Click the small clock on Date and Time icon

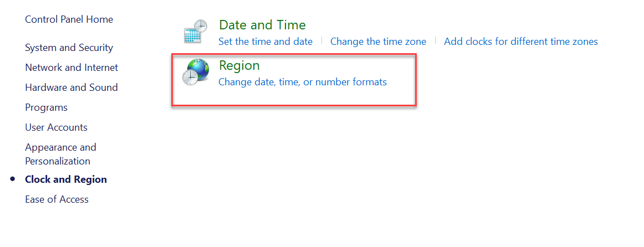(x=201, y=25)
